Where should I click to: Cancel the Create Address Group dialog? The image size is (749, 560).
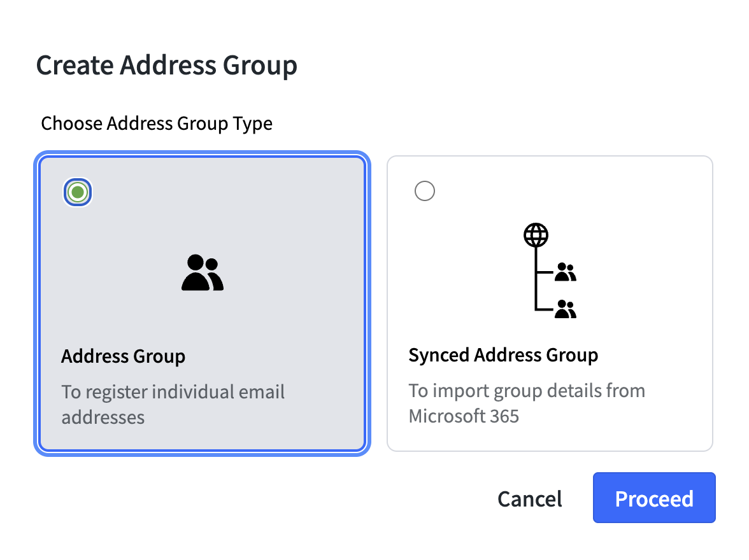pos(530,499)
